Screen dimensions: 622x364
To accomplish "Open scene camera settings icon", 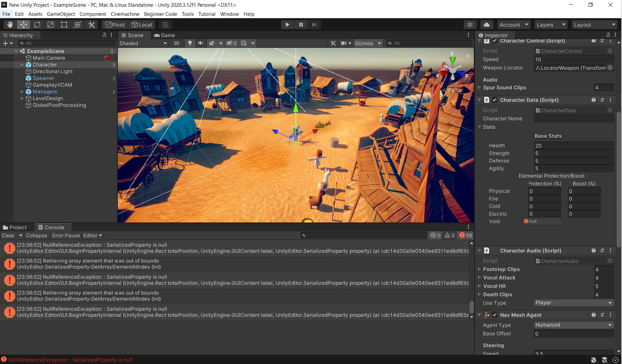I will 344,43.
